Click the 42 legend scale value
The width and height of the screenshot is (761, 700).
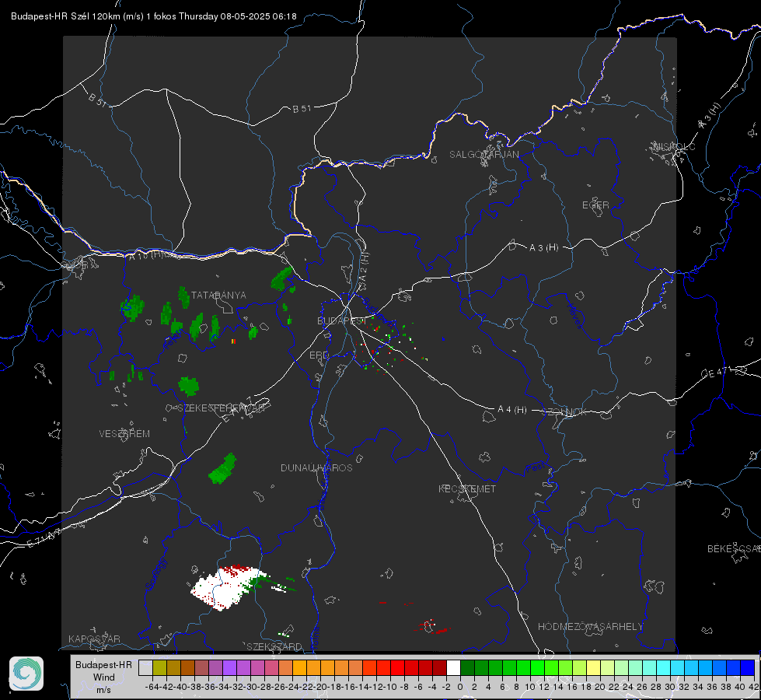753,687
